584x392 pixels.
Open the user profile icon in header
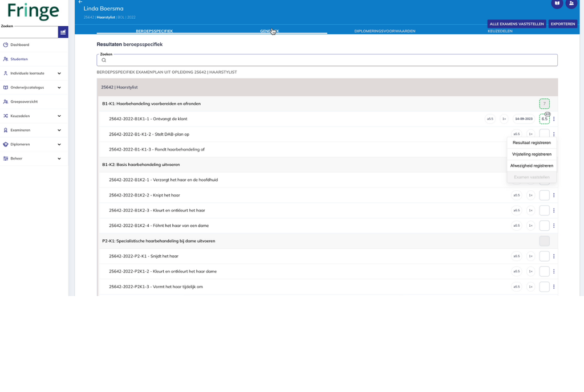pos(571,3)
